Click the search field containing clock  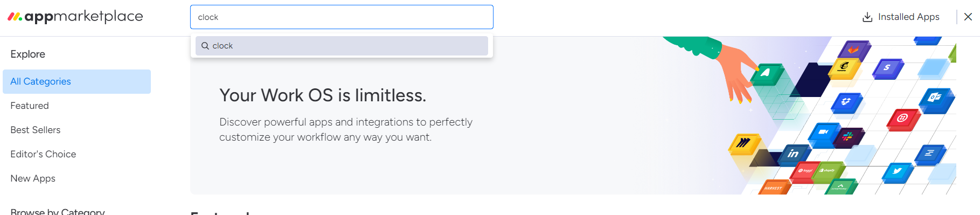click(342, 17)
